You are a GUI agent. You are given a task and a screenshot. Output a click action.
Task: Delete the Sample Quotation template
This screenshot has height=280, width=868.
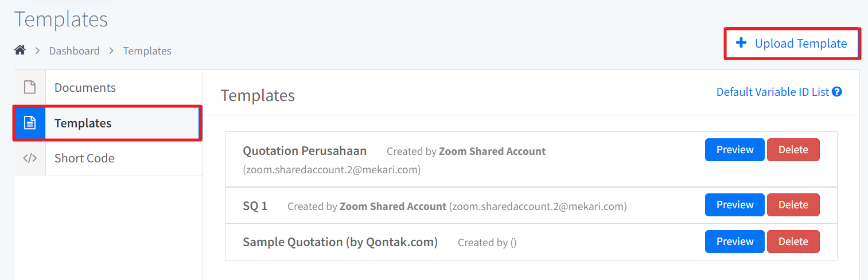pyautogui.click(x=793, y=242)
